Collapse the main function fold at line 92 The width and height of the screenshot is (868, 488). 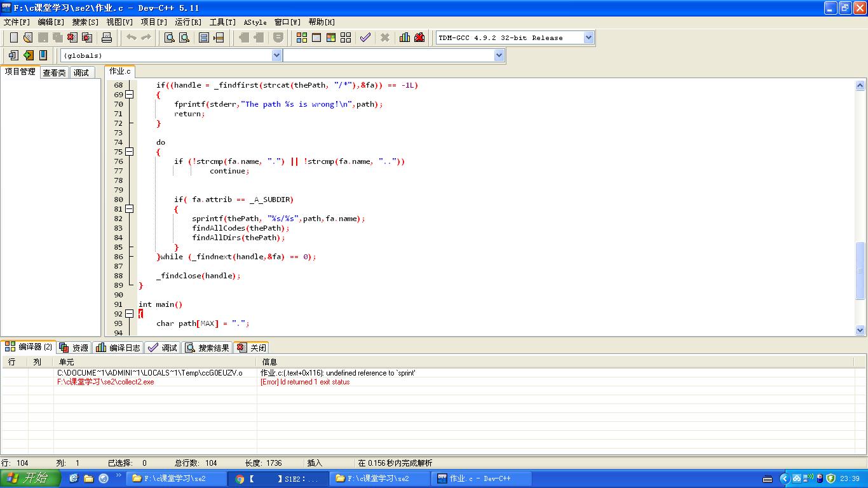130,314
